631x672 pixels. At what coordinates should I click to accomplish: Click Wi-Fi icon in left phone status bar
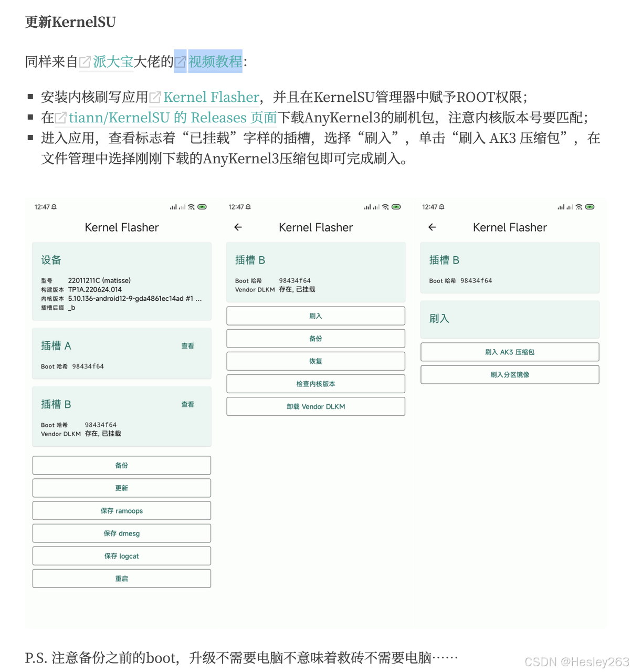(x=192, y=207)
